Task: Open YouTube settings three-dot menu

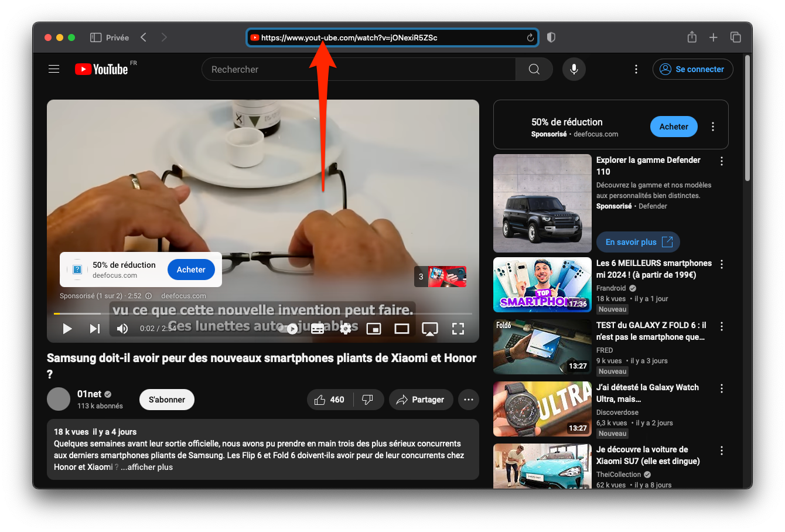Action: 636,69
